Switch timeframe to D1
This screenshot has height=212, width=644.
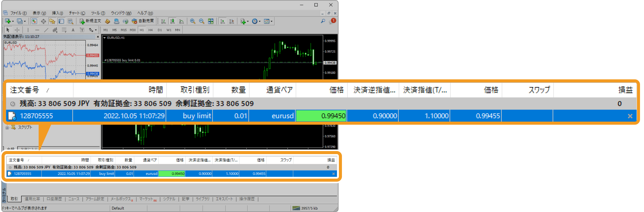pyautogui.click(x=159, y=30)
